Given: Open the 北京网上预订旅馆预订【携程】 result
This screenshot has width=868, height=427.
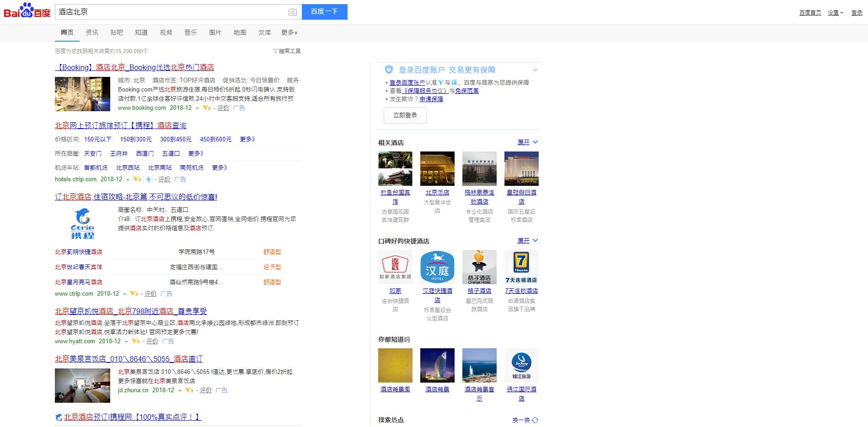Looking at the screenshot, I should point(121,125).
